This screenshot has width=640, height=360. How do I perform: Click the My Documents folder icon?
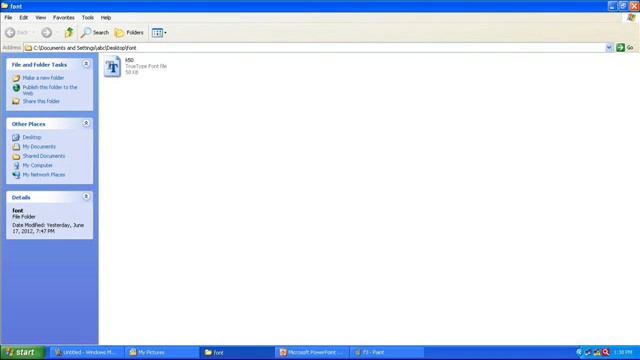click(16, 147)
